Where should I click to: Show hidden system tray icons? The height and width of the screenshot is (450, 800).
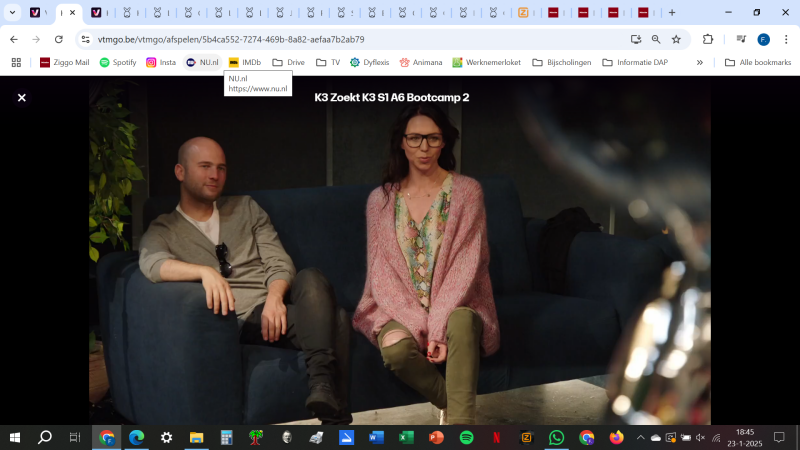(x=641, y=437)
